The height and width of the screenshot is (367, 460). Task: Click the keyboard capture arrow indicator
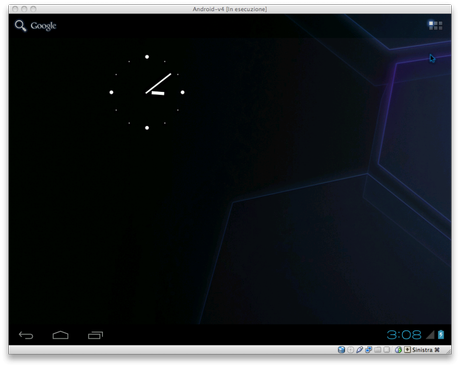407,350
